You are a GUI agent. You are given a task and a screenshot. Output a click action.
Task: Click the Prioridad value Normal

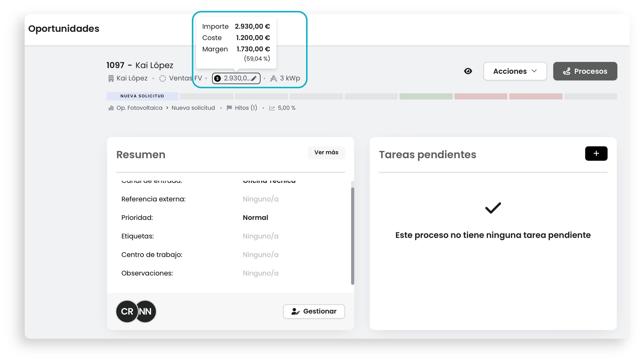(255, 218)
